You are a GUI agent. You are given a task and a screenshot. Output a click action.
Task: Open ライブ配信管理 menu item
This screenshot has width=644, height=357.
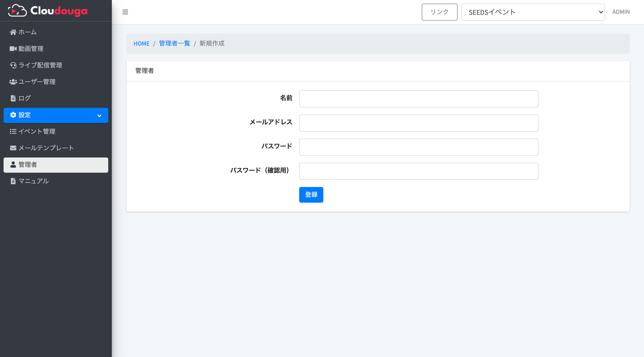coord(56,65)
